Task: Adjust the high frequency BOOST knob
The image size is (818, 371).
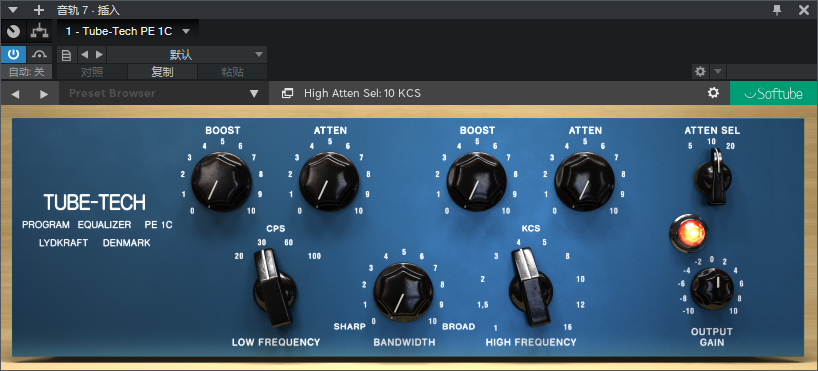Action: point(477,182)
